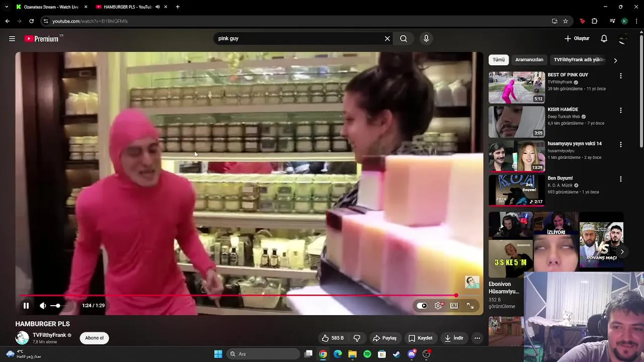Start voice search with microphone
Viewport: 644px width, 362px height.
pos(426,39)
